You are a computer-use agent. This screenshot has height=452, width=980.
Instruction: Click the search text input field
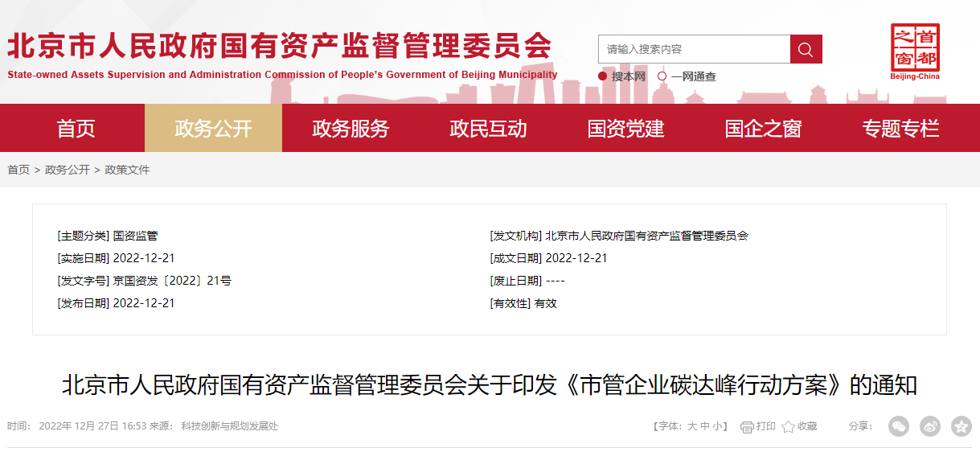pos(694,49)
